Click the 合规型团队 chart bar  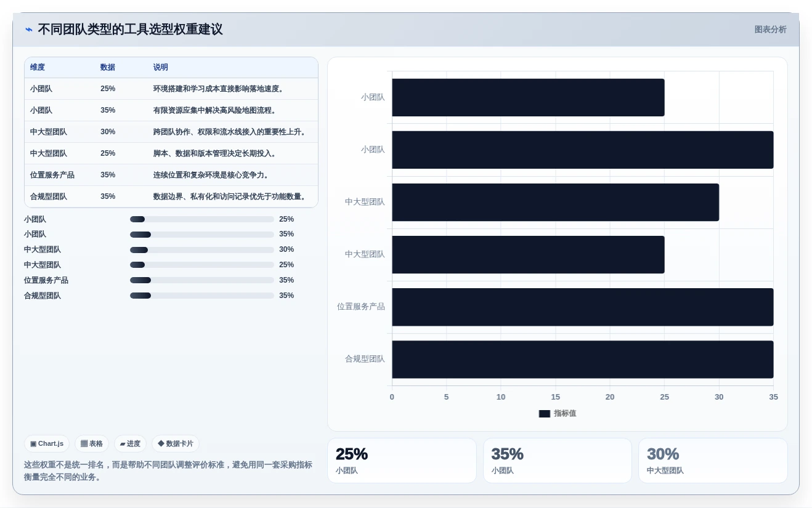coord(583,359)
